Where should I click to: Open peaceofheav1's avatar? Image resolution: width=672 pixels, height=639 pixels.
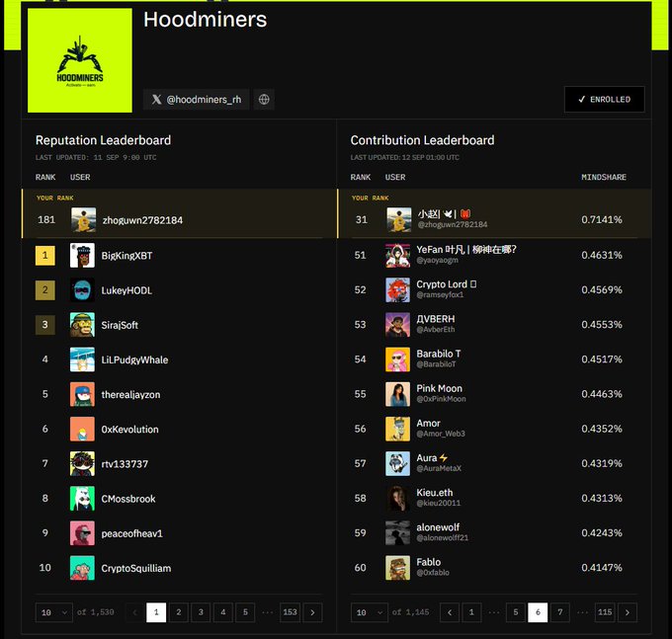82,533
